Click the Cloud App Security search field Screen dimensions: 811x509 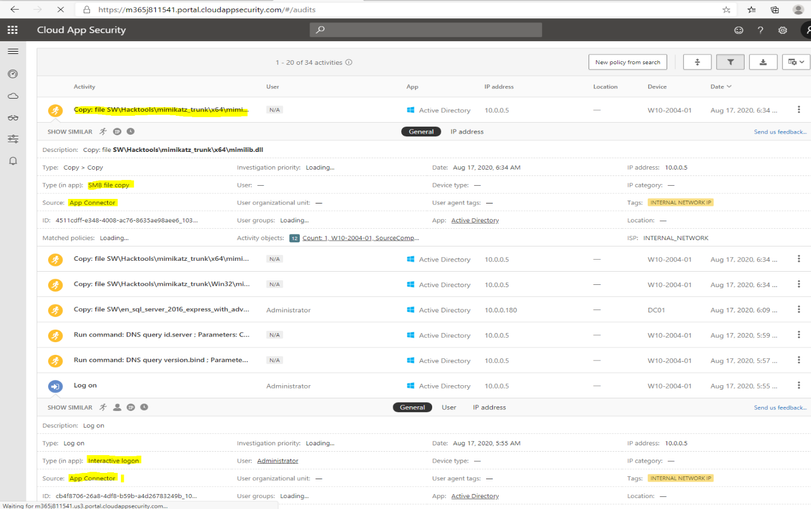pos(426,29)
